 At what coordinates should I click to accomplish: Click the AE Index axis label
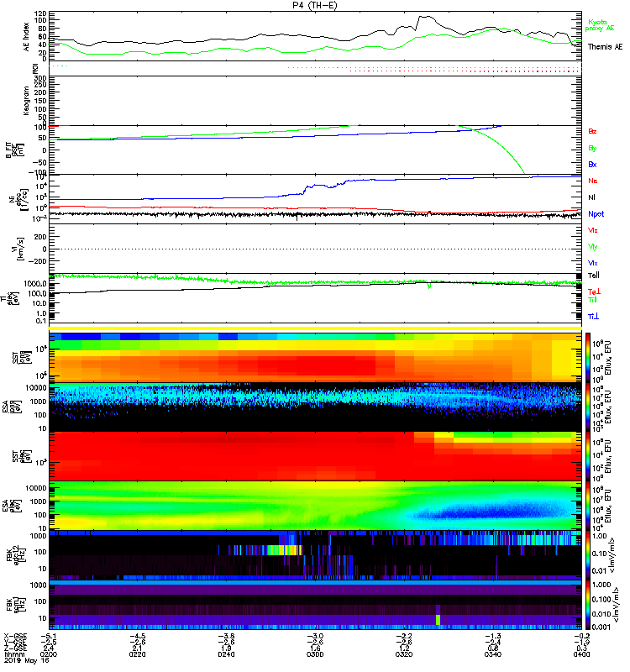tap(27, 37)
